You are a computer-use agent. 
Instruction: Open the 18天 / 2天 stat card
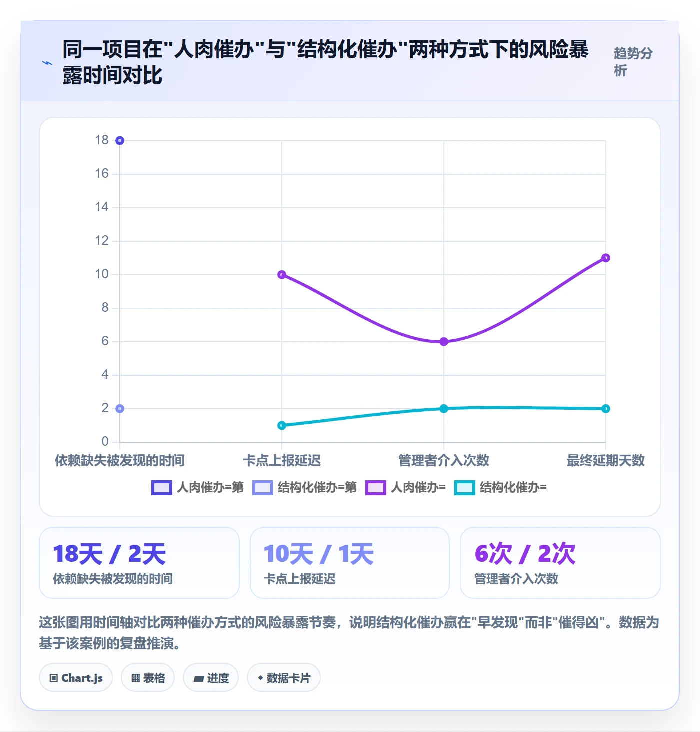(139, 563)
